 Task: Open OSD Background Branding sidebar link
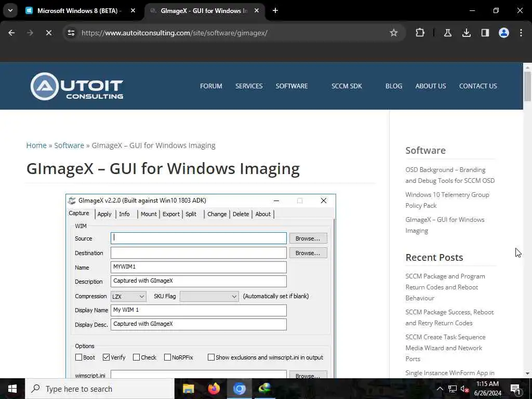point(450,175)
